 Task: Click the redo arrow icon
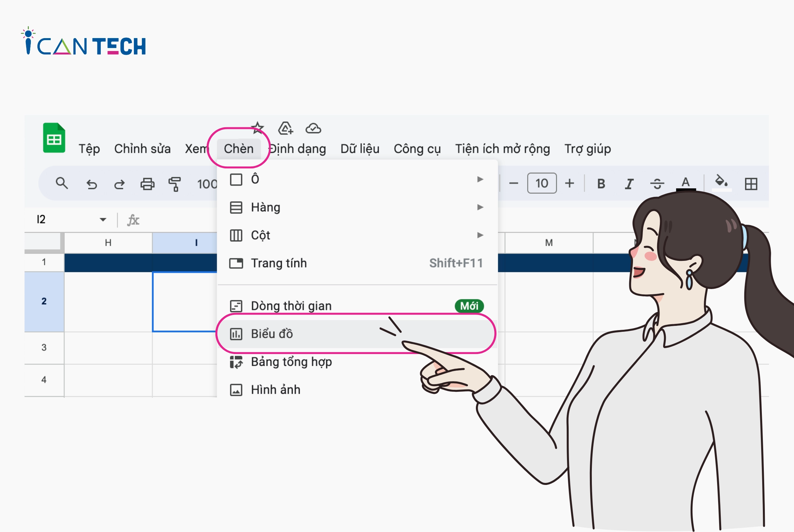(x=119, y=184)
